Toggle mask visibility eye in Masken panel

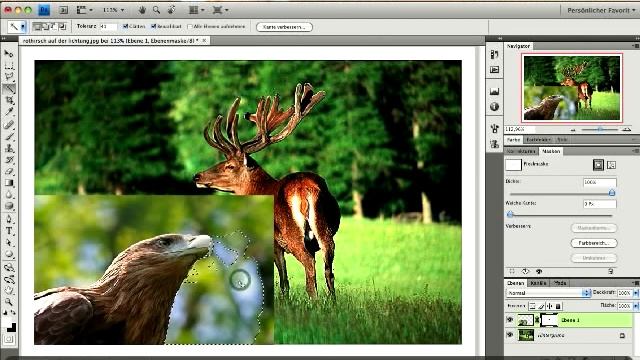(539, 271)
